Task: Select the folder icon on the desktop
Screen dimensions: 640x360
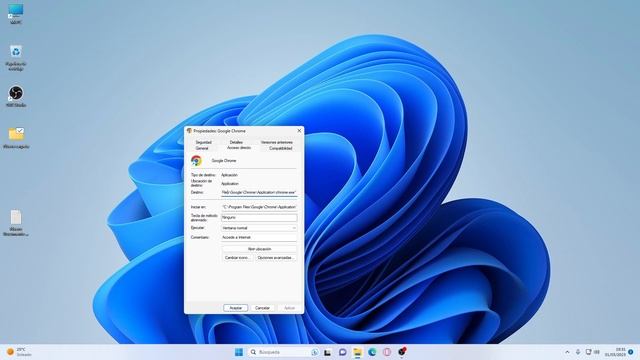Action: [16, 138]
